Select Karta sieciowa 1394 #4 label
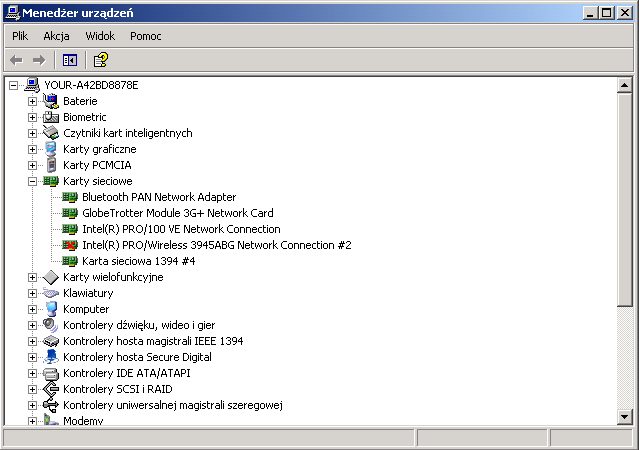 [x=139, y=261]
